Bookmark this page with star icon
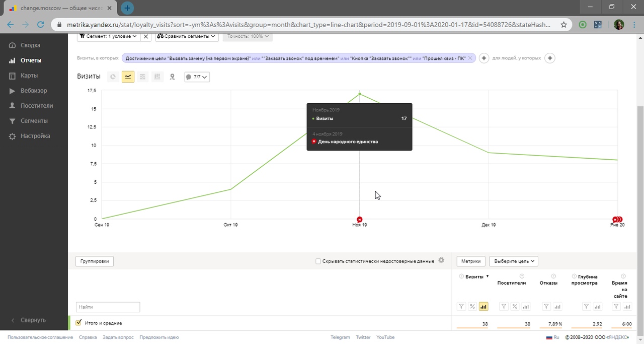Screen dimensions: 644x344 click(x=563, y=24)
